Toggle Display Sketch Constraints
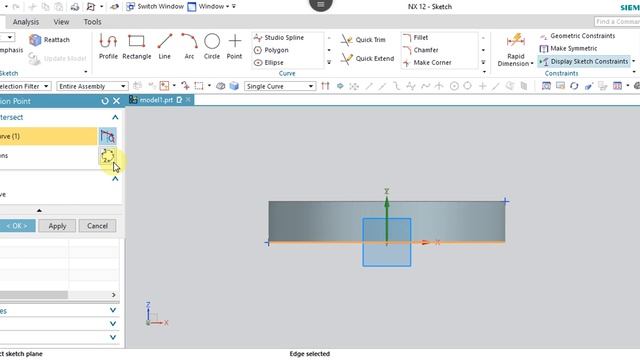Image resolution: width=640 pixels, height=360 pixels. pos(584,61)
